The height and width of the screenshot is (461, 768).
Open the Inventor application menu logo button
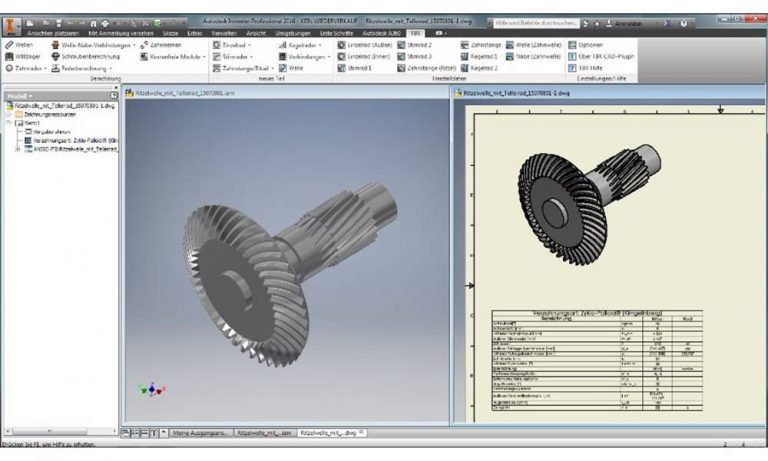[11, 25]
